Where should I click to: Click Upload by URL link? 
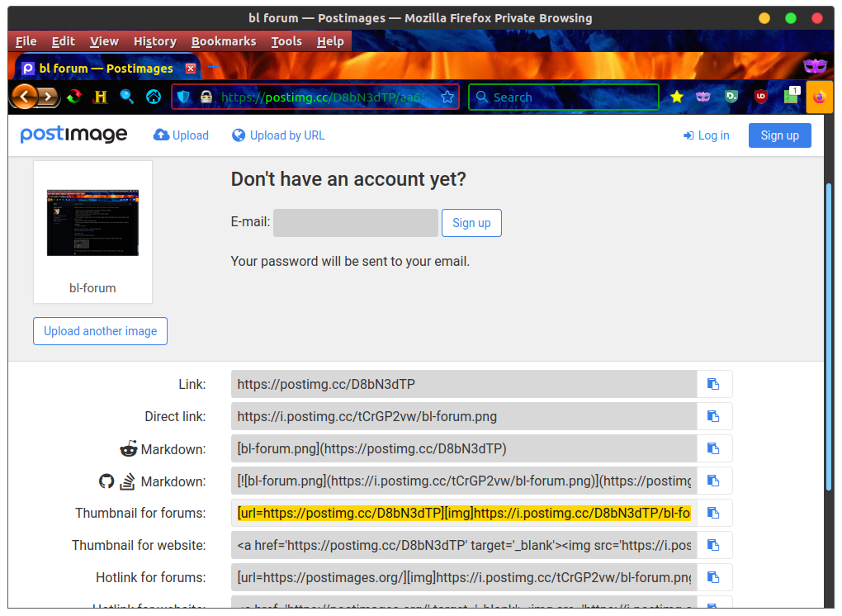[x=278, y=135]
